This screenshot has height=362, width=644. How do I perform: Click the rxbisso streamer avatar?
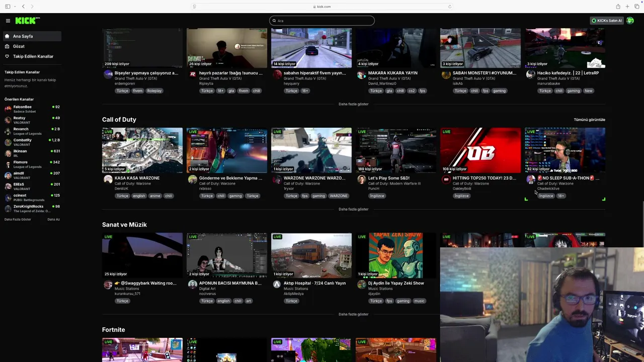click(192, 179)
